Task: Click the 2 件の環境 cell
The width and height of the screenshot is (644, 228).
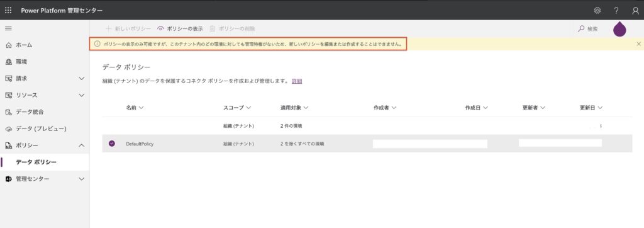Action: 292,126
